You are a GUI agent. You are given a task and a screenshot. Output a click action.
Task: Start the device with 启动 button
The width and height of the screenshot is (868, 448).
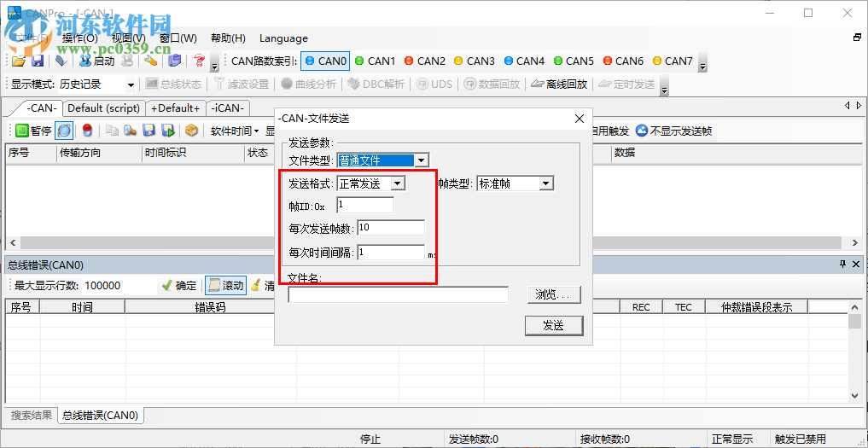[97, 61]
